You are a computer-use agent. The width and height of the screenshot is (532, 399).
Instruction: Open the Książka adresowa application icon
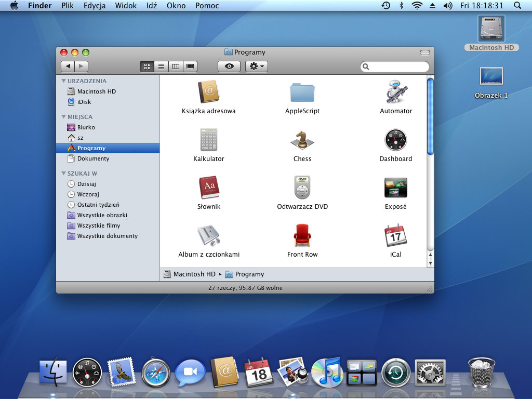click(209, 91)
